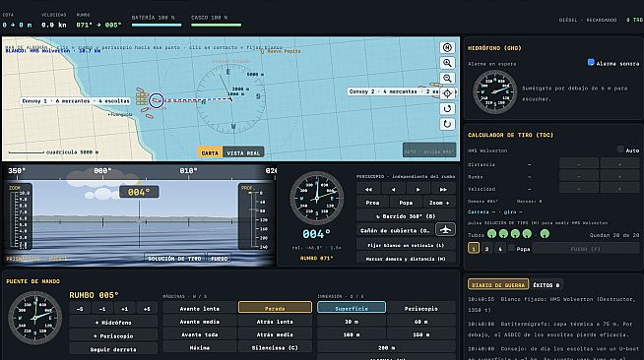Click the Distancia plus stepper

click(x=619, y=164)
